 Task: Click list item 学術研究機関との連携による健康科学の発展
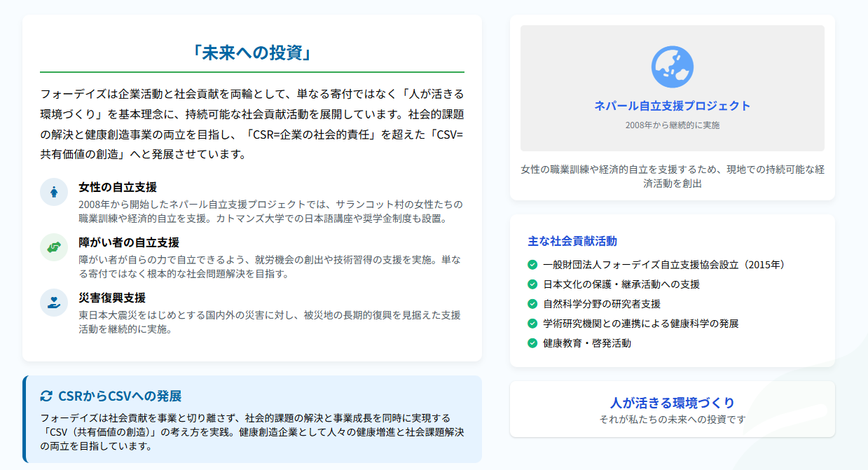[x=641, y=324]
